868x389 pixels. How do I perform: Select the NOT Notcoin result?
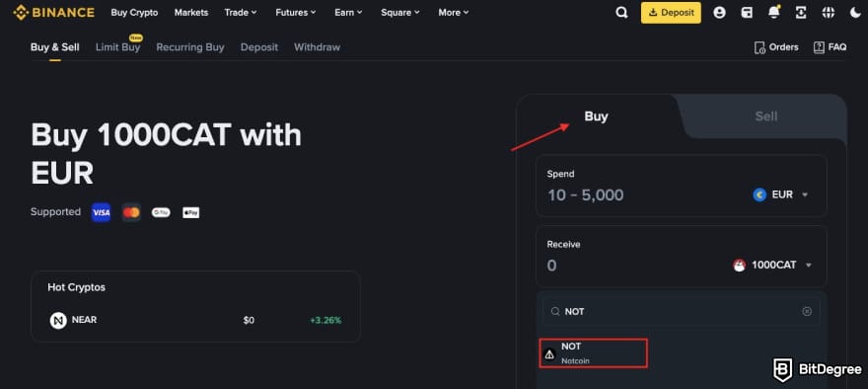pyautogui.click(x=594, y=353)
